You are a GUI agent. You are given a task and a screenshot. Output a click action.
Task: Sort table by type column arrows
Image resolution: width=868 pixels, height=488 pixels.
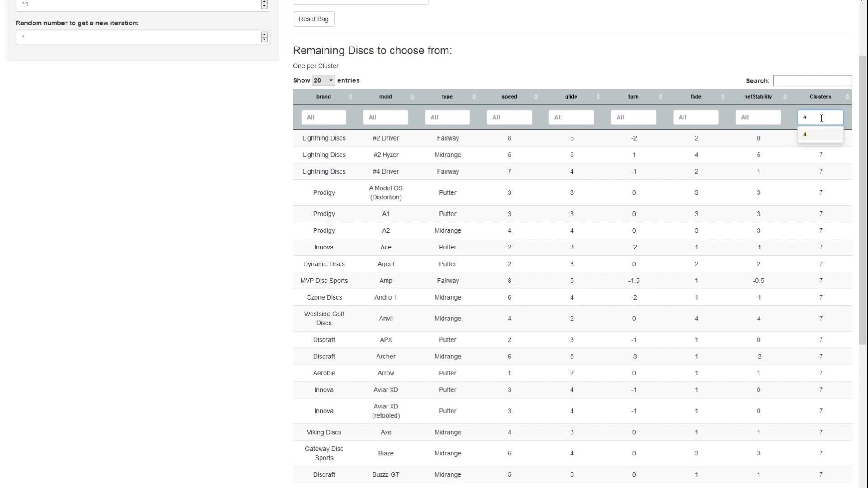pyautogui.click(x=474, y=97)
